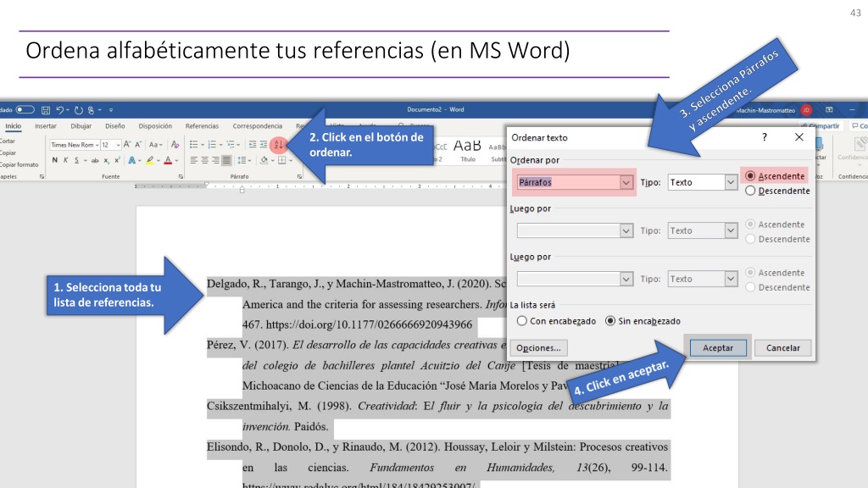Image resolution: width=868 pixels, height=488 pixels.
Task: Click the paragraph shading paint bucket
Action: 264,160
